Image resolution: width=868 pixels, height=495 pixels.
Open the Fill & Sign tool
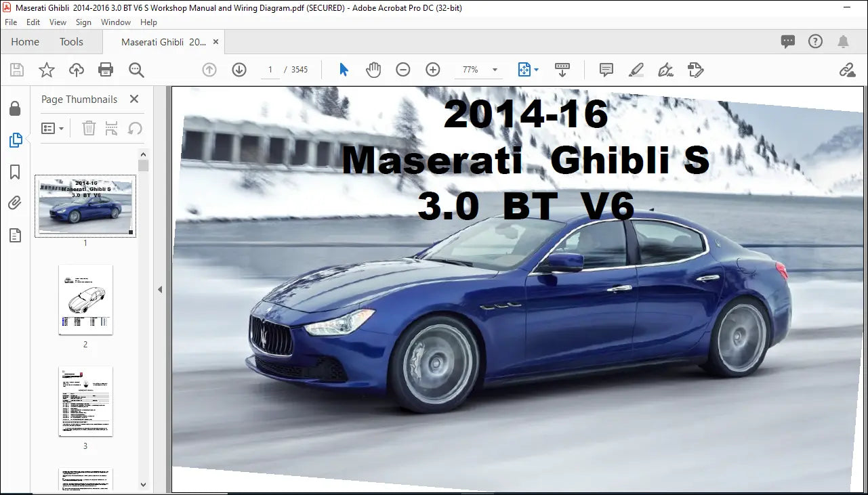(x=665, y=69)
